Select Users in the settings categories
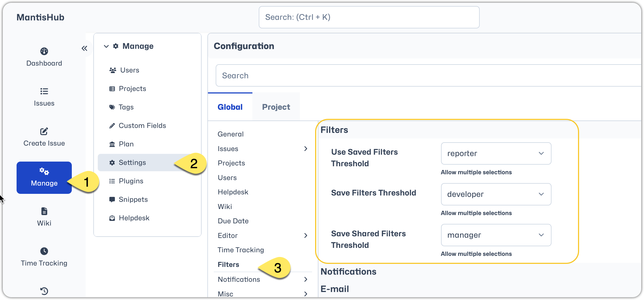This screenshot has width=644, height=300. pyautogui.click(x=227, y=178)
